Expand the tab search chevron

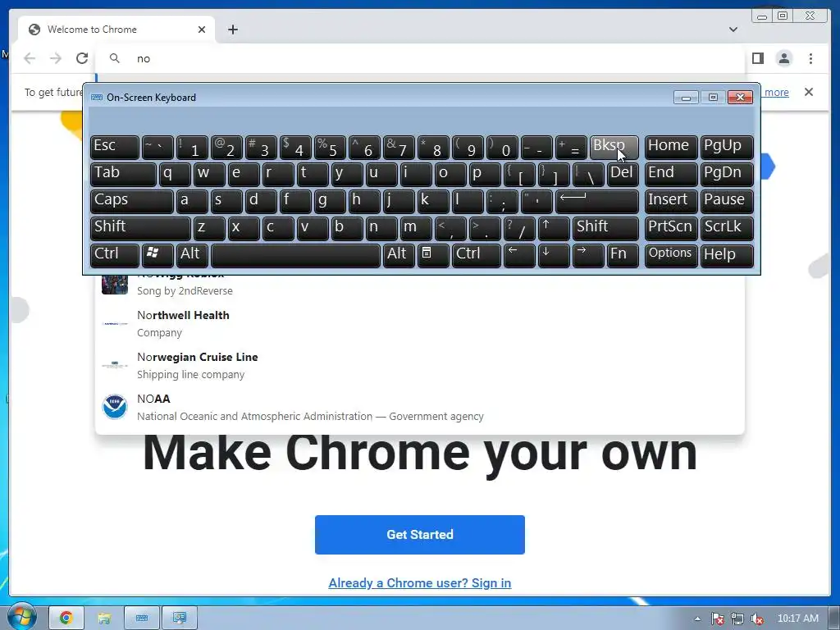click(733, 30)
